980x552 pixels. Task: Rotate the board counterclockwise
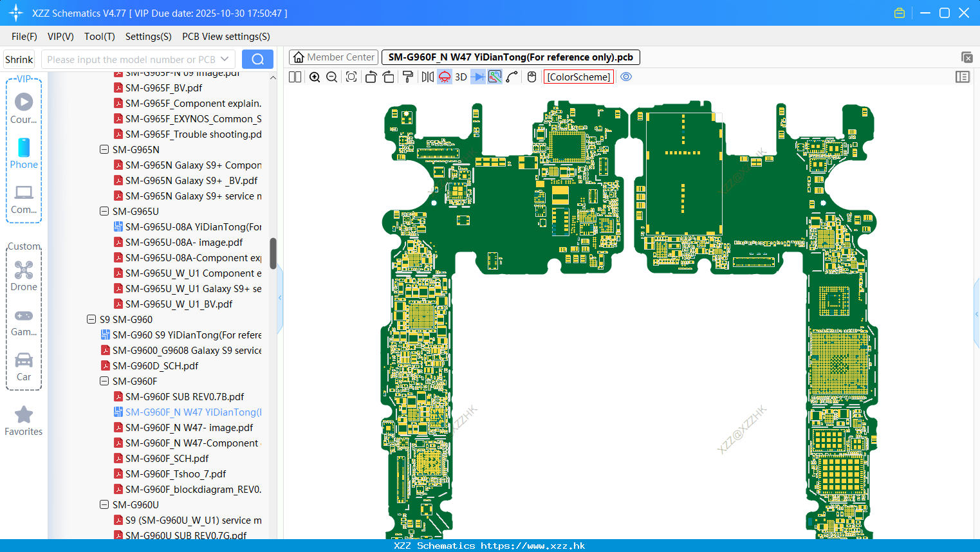pos(371,77)
